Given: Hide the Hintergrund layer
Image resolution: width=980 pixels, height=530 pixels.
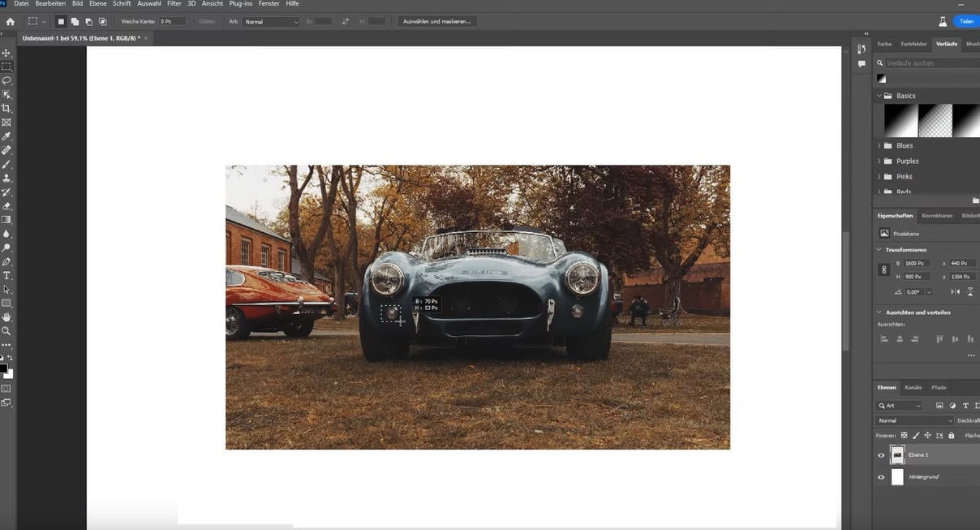Looking at the screenshot, I should [880, 476].
